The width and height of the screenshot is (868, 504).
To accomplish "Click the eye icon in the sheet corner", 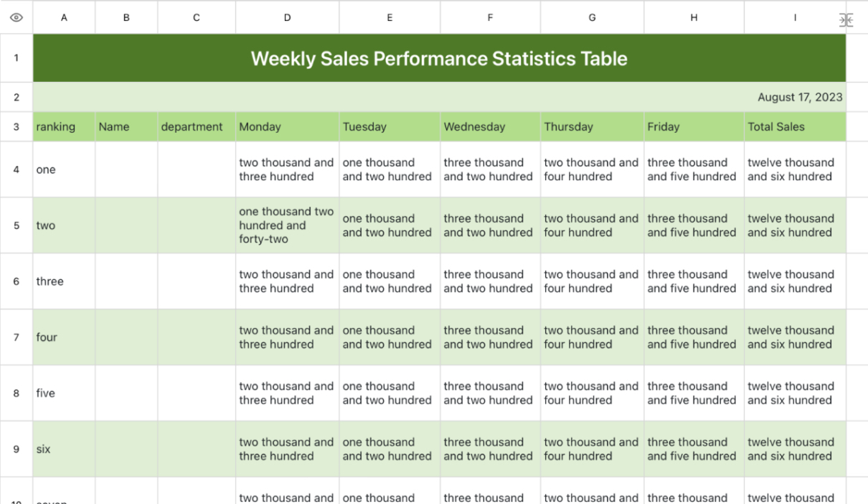I will (x=16, y=18).
